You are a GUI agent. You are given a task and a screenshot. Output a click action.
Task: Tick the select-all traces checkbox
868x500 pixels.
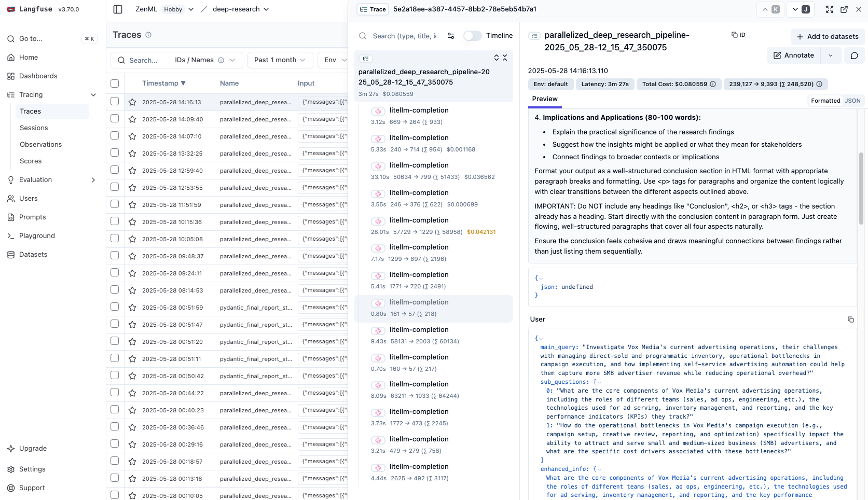[115, 84]
